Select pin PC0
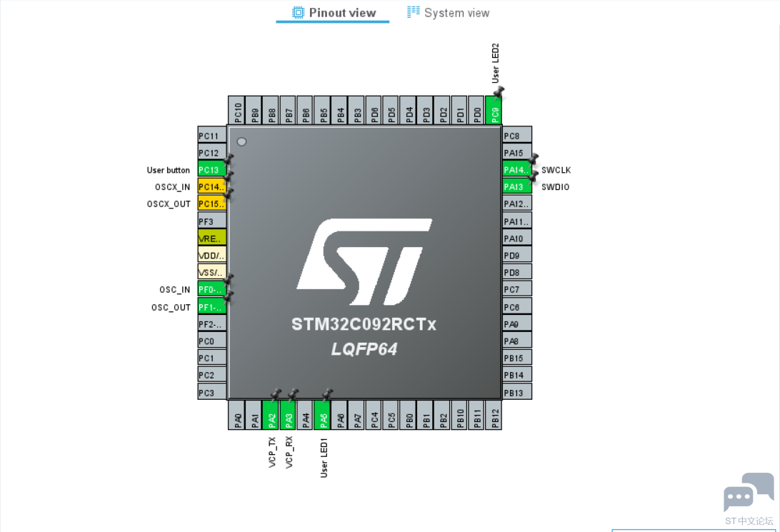The height and width of the screenshot is (532, 780). (212, 341)
